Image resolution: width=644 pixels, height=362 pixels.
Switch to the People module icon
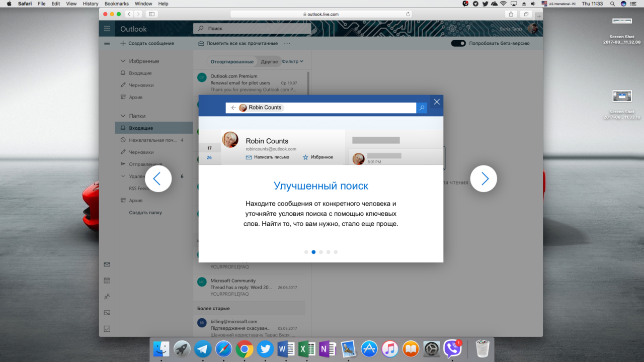[x=107, y=297]
